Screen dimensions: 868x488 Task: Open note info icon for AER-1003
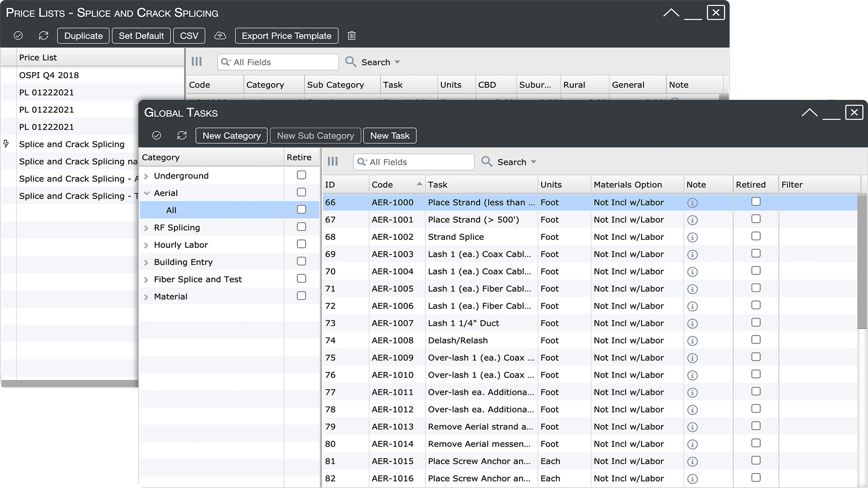[x=692, y=254]
